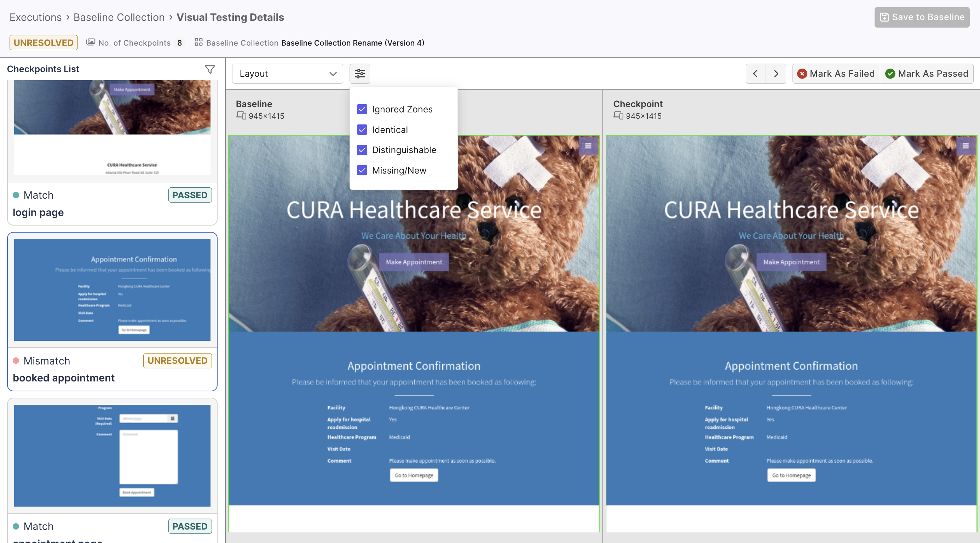Open Baseline Collection Rename (Version 4) link

tap(353, 42)
